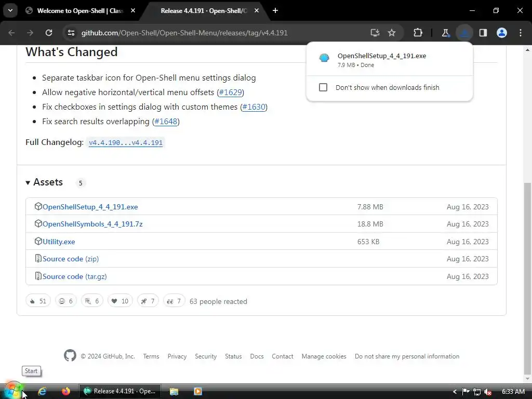Screen dimensions: 532x399
Task: Open the Chrome profile avatar
Action: (502, 33)
